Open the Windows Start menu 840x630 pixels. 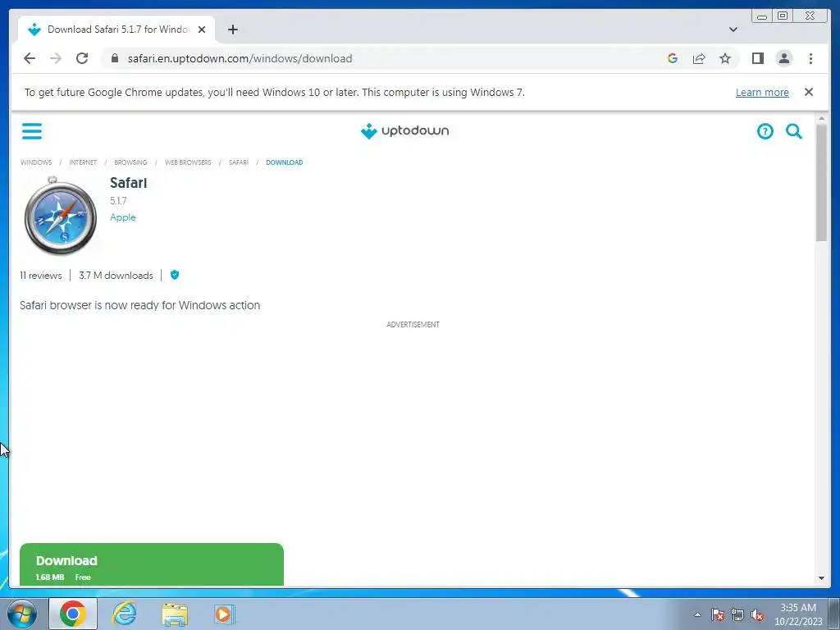[x=22, y=614]
